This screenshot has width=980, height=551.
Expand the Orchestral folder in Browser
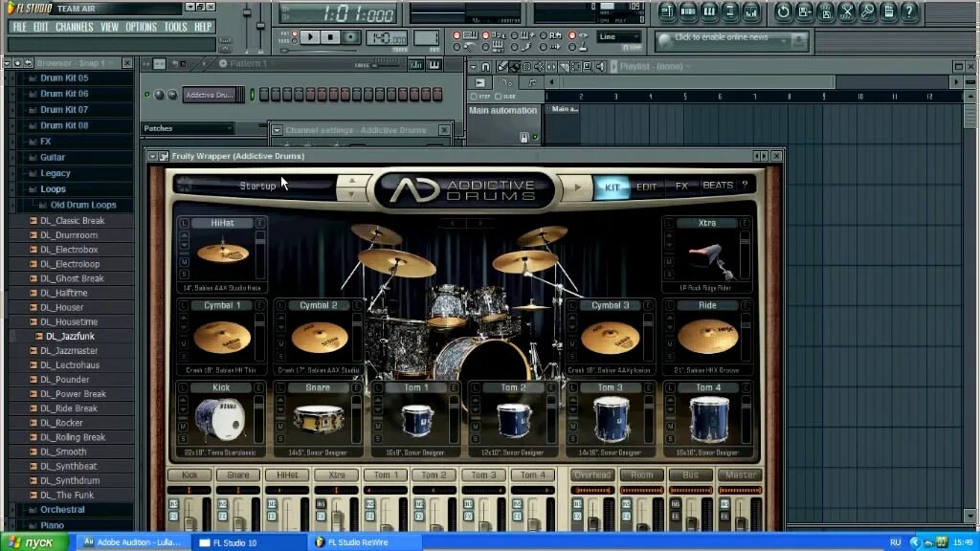(x=62, y=510)
